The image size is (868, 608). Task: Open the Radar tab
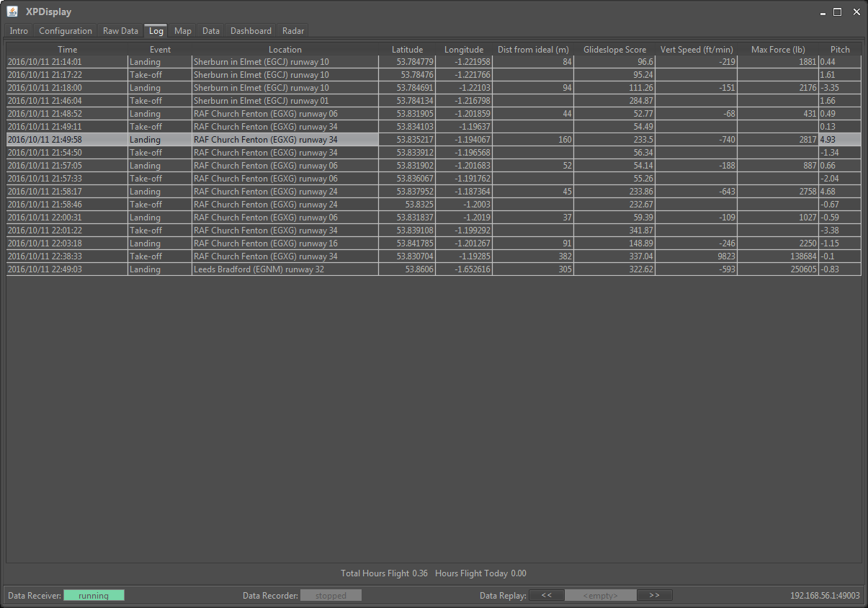(293, 31)
